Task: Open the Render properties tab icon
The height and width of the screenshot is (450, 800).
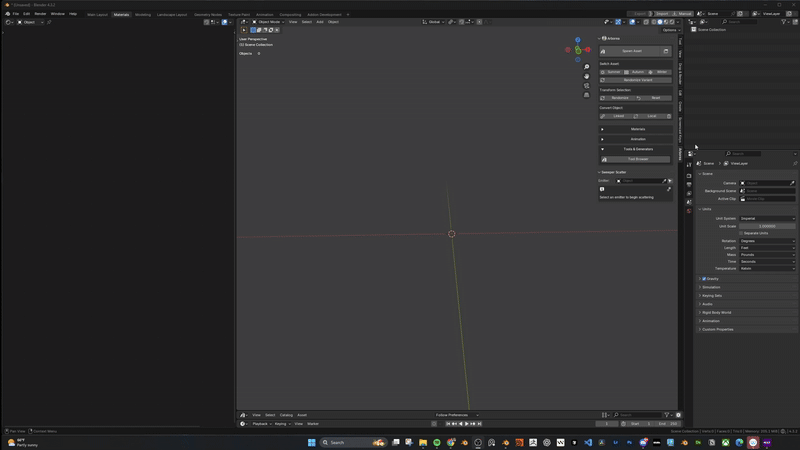Action: coord(689,176)
